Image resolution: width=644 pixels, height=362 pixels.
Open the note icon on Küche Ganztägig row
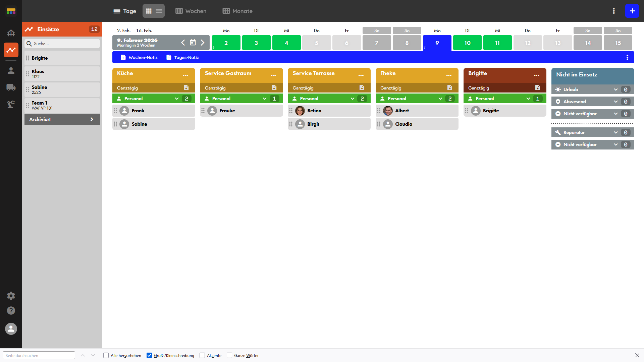(186, 88)
